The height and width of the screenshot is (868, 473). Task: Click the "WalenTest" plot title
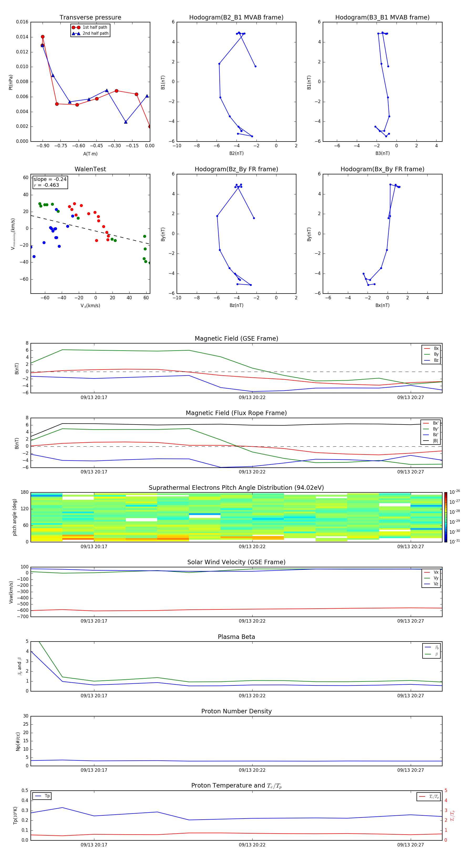(90, 169)
